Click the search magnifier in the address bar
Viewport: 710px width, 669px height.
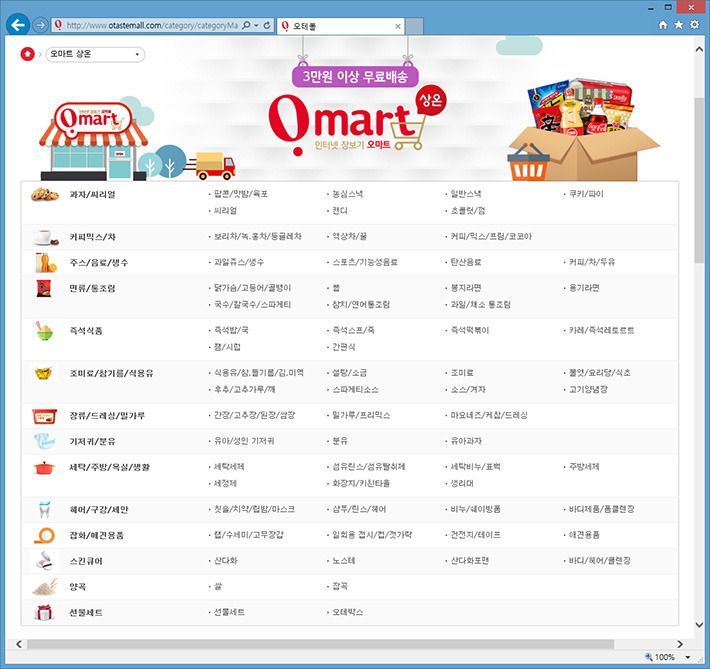[x=246, y=25]
